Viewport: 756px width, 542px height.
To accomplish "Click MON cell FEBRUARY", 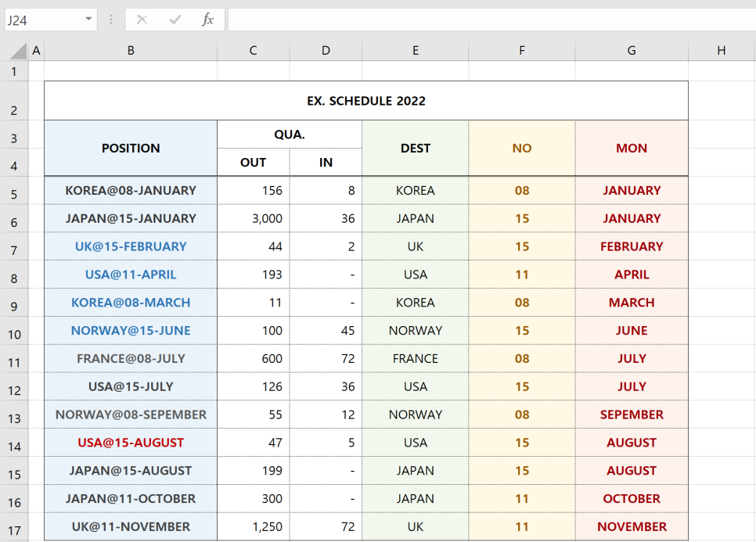I will (632, 246).
